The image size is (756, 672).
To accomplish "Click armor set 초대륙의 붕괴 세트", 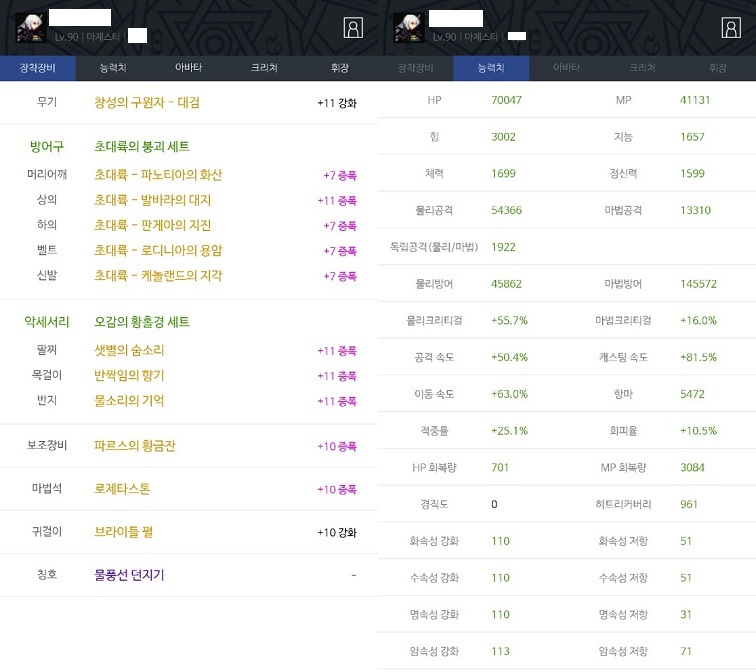I will click(x=142, y=147).
